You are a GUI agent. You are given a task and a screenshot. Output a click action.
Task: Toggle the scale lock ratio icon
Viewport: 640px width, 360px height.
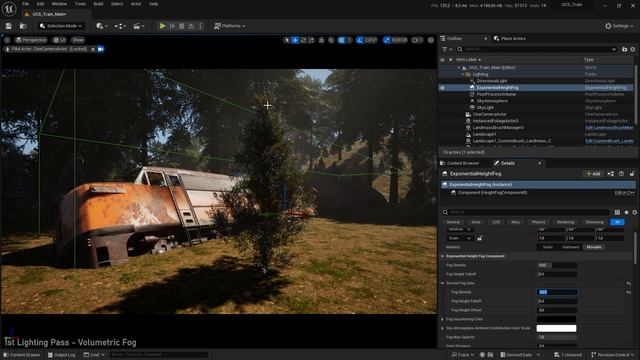(x=480, y=238)
